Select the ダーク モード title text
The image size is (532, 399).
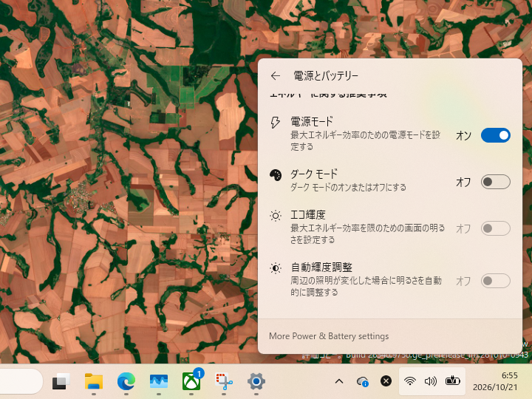click(314, 174)
